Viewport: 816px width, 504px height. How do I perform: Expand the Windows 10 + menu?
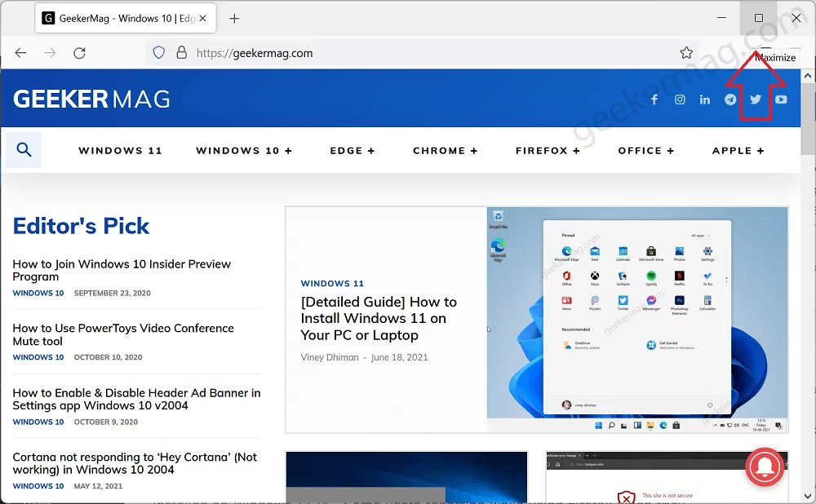pos(244,150)
